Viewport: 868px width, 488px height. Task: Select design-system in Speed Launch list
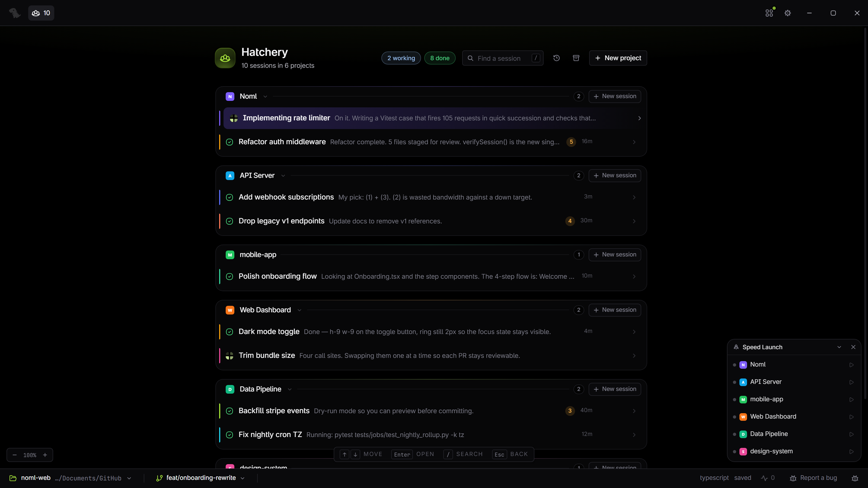[794, 451]
